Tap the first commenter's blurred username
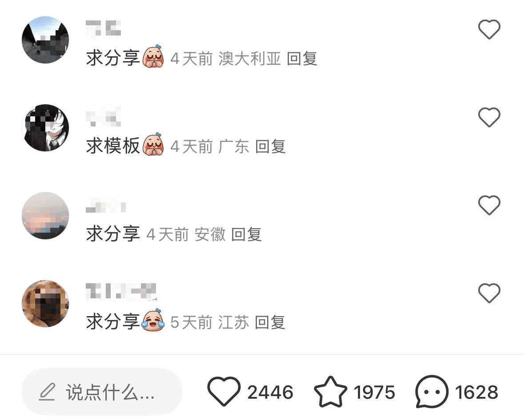 click(x=103, y=28)
